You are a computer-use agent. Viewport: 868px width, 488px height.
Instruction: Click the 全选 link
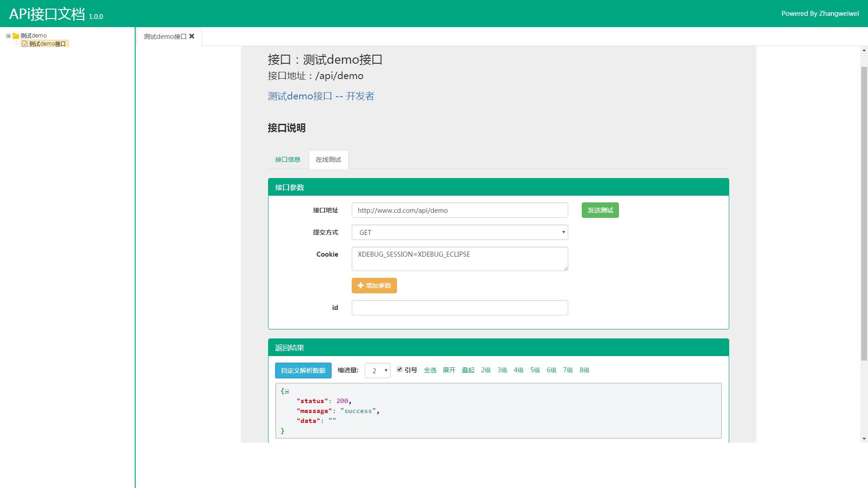(x=430, y=370)
